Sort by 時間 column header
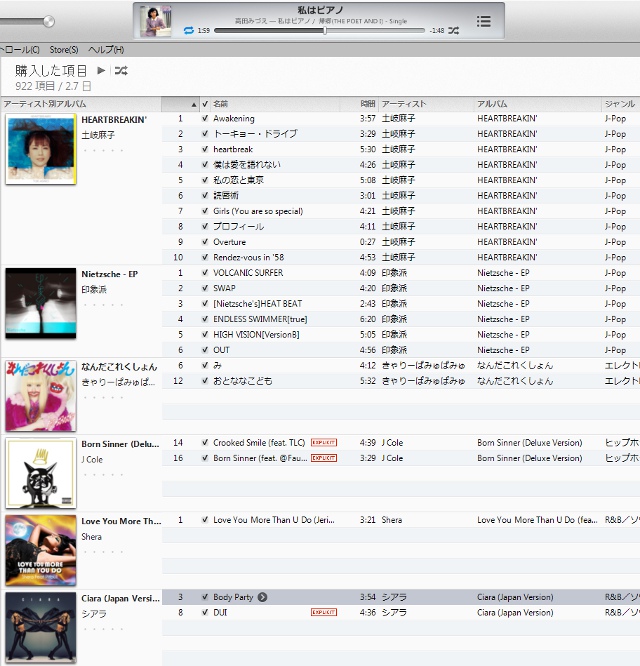 click(359, 104)
